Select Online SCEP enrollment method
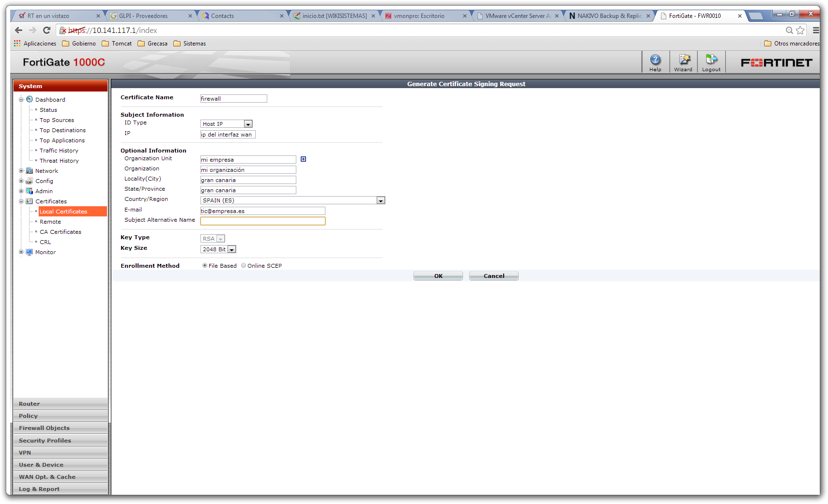828x504 pixels. pos(244,265)
